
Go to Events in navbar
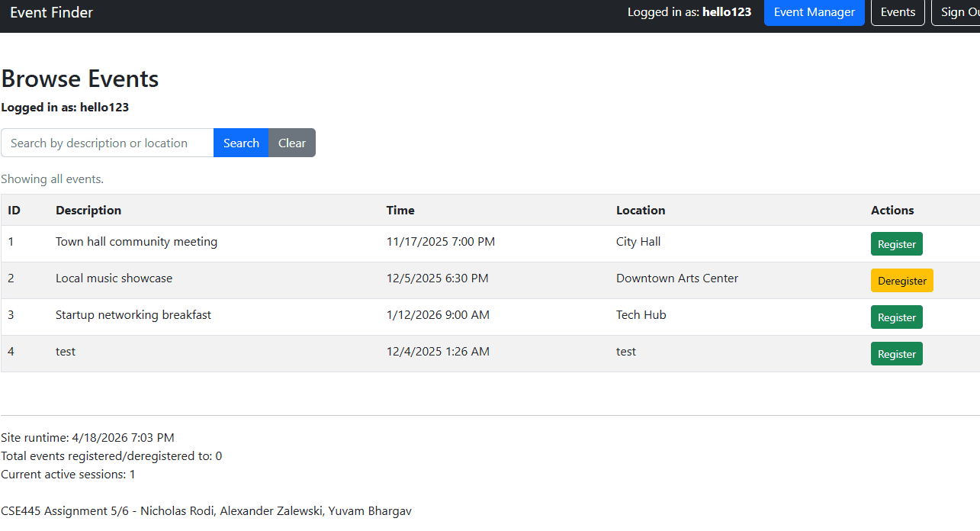tap(898, 12)
